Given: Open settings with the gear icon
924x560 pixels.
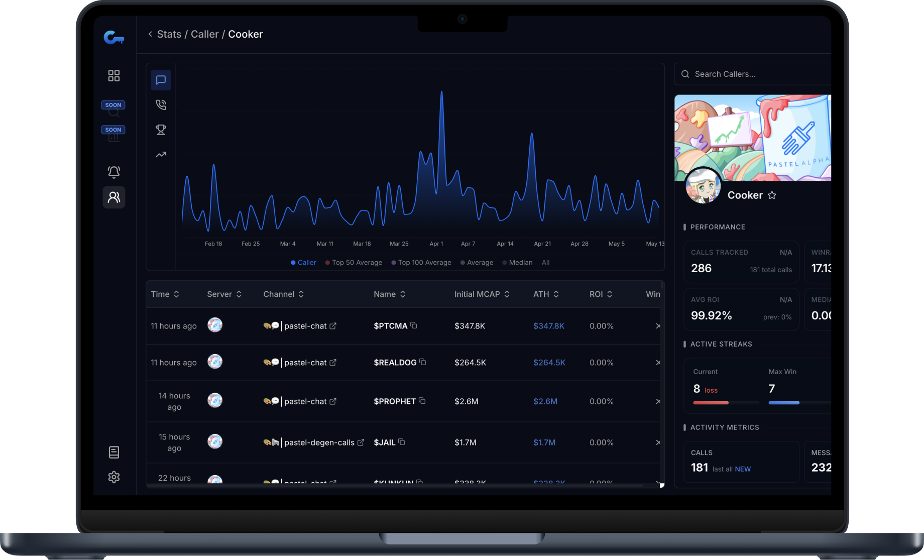Looking at the screenshot, I should tap(113, 477).
